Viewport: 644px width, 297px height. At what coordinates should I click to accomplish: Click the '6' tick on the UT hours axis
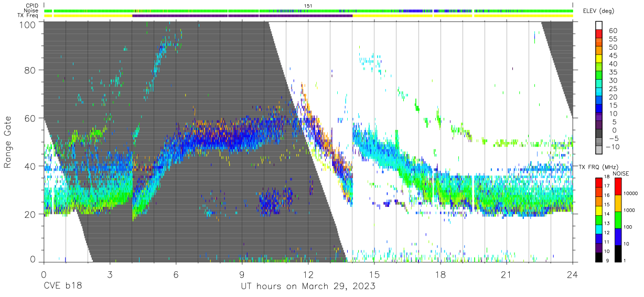[176, 274]
